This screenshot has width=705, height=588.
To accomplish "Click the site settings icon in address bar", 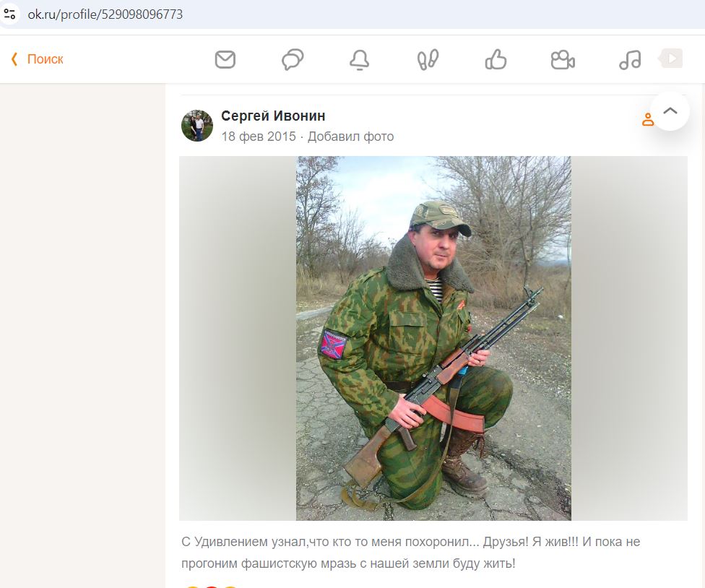I will [9, 14].
